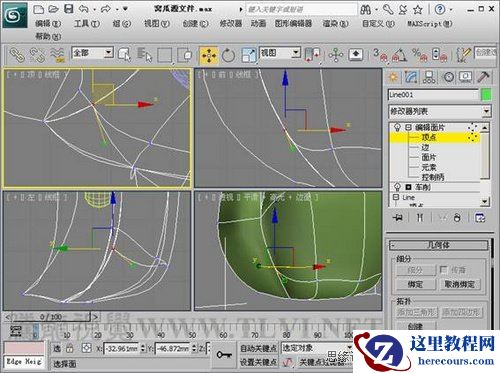Expand the 修改器列表 modifier list dropdown
Viewport: 500px width, 373px height.
tap(440, 111)
